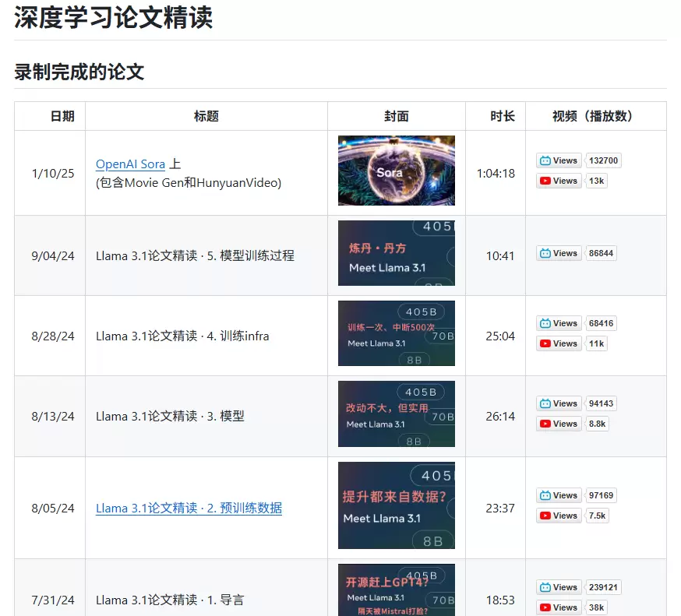Click the duration 10:41
The width and height of the screenshot is (681, 616).
[x=500, y=255]
